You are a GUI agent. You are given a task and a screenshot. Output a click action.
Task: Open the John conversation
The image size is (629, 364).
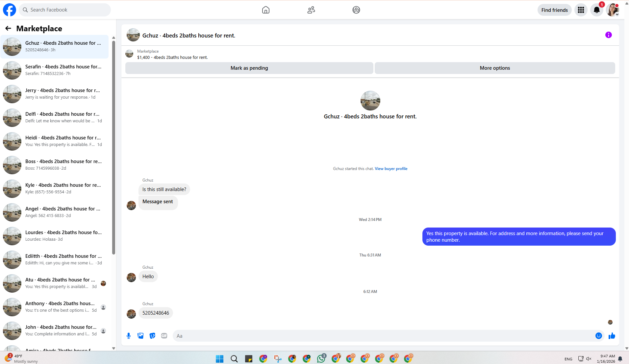point(55,331)
